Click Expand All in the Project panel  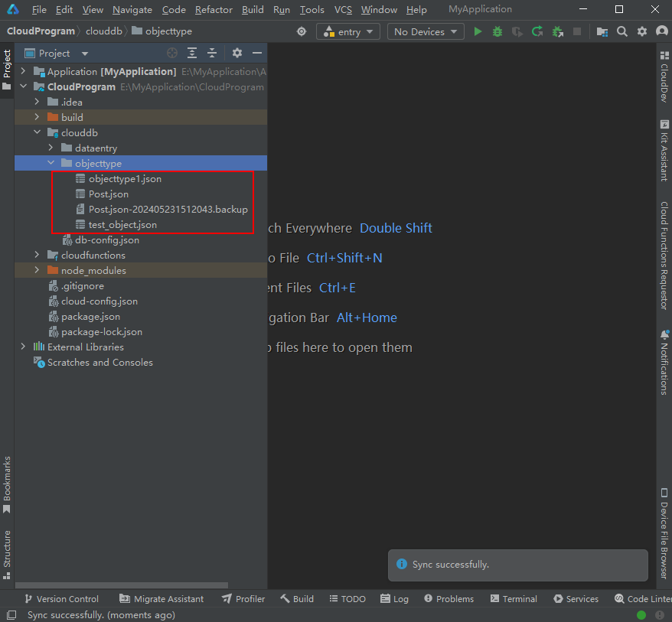(x=192, y=53)
